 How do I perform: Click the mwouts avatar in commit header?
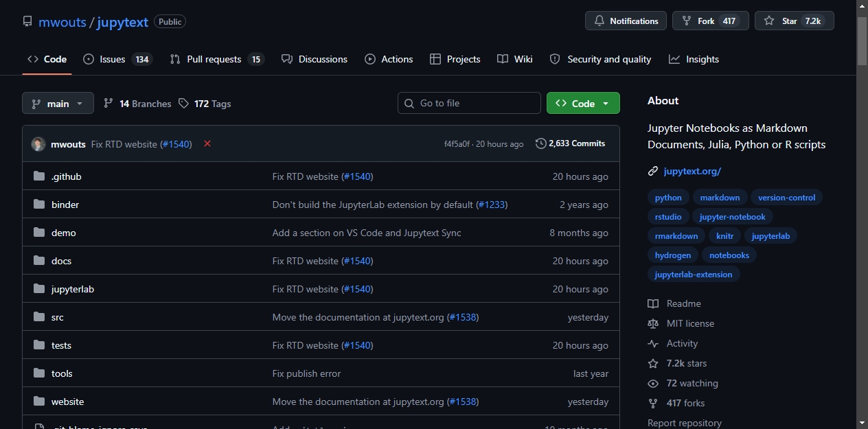pos(38,144)
